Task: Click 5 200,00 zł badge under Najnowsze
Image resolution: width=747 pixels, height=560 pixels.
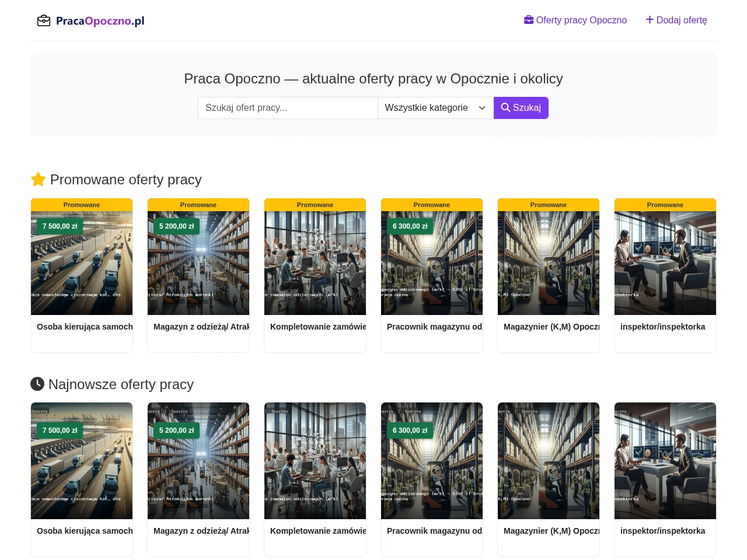Action: [x=176, y=430]
